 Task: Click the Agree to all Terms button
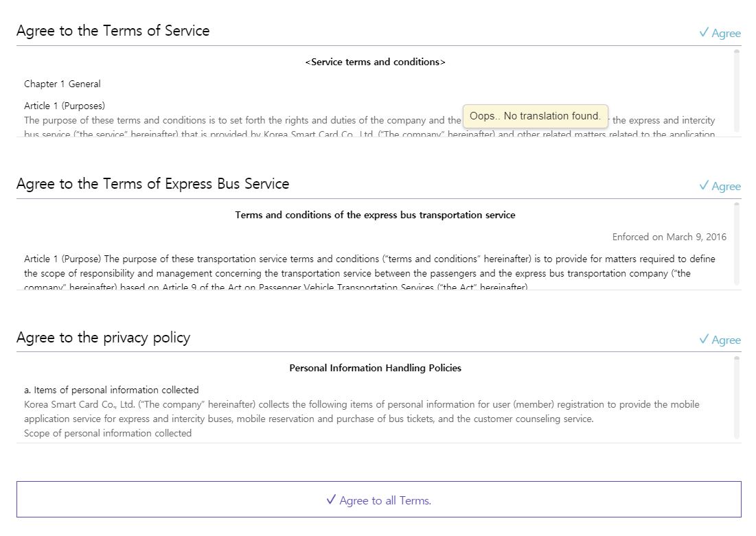[378, 500]
